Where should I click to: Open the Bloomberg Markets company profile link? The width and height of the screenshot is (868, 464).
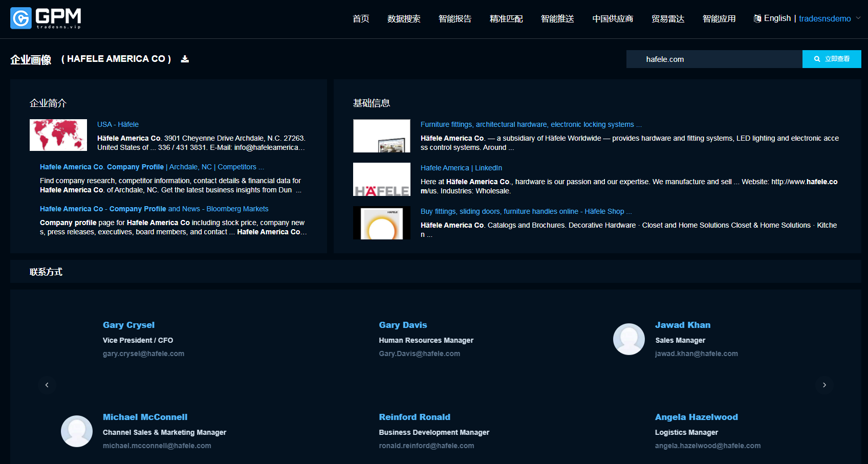click(154, 209)
